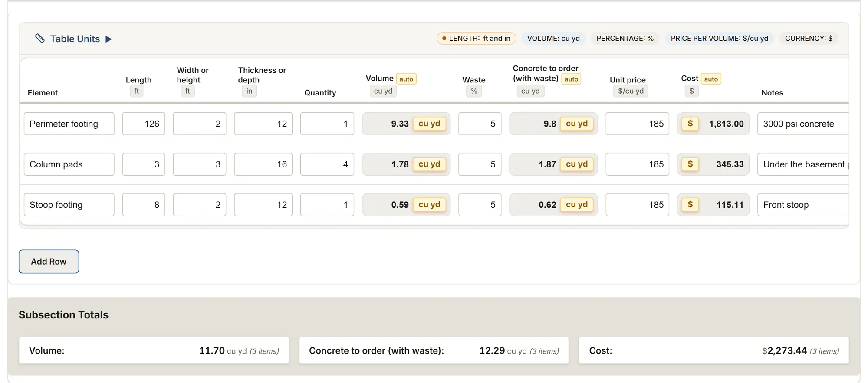Click the Stoop footing unit price field
The image size is (868, 383).
click(x=637, y=204)
